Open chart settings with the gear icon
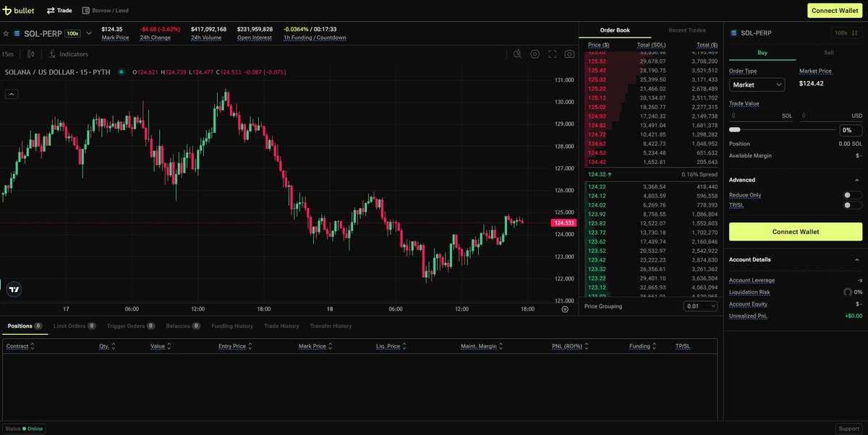868x435 pixels. pos(535,54)
